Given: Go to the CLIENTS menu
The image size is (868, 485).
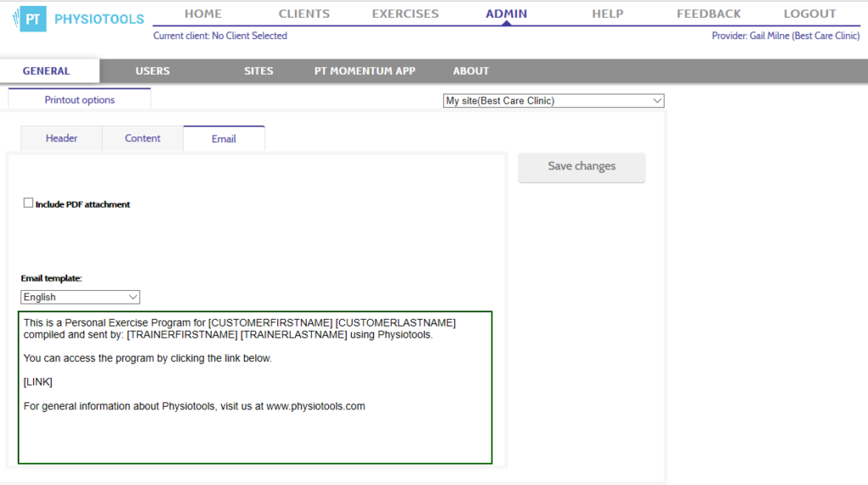Looking at the screenshot, I should (x=304, y=14).
